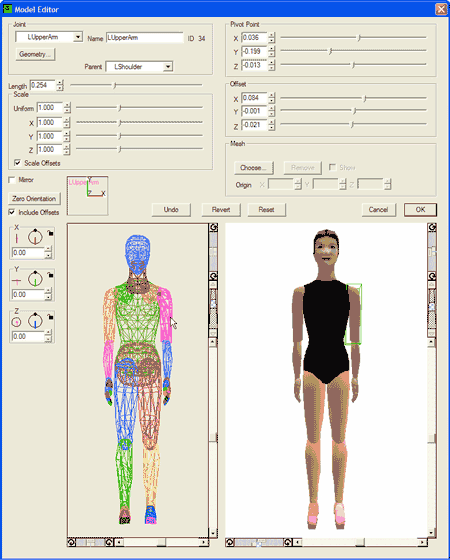This screenshot has width=450, height=560.
Task: Click the Choose... mesh button
Action: click(254, 168)
